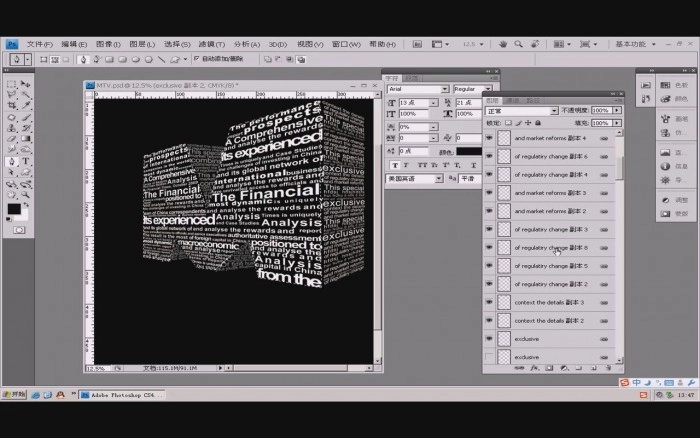Show the hidden bottom 'exclusive' layer
Viewport: 700px width, 438px height.
[x=489, y=357]
